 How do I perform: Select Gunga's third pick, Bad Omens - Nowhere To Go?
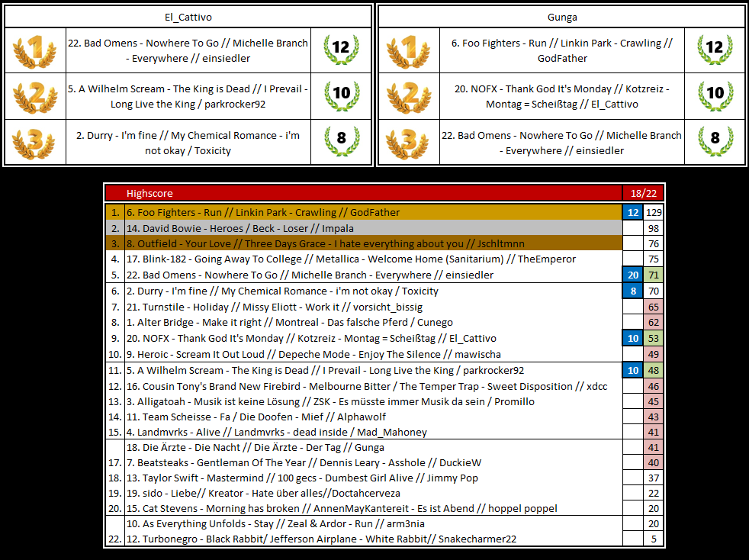pos(562,143)
